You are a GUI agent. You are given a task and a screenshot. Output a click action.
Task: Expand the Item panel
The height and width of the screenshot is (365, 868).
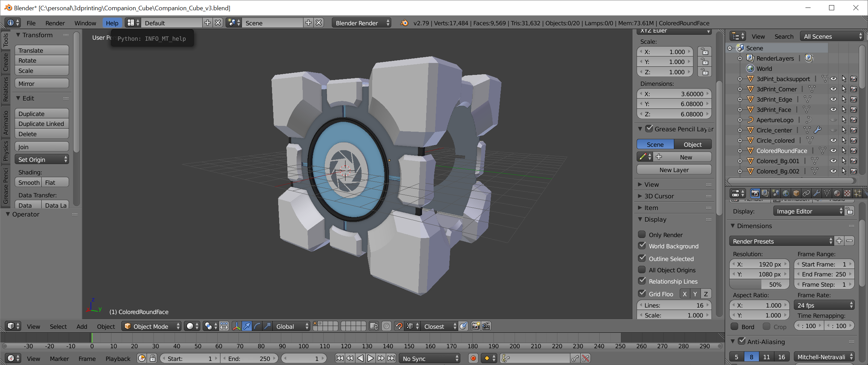point(651,208)
